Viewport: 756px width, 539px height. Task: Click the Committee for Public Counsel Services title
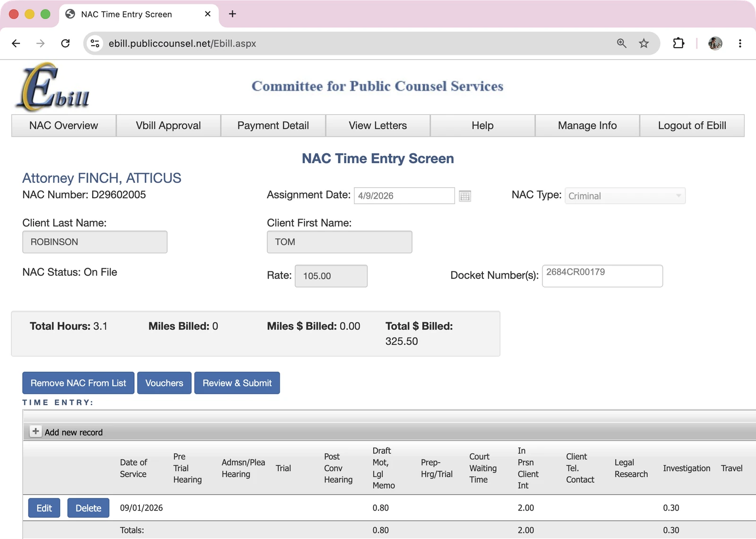coord(378,86)
